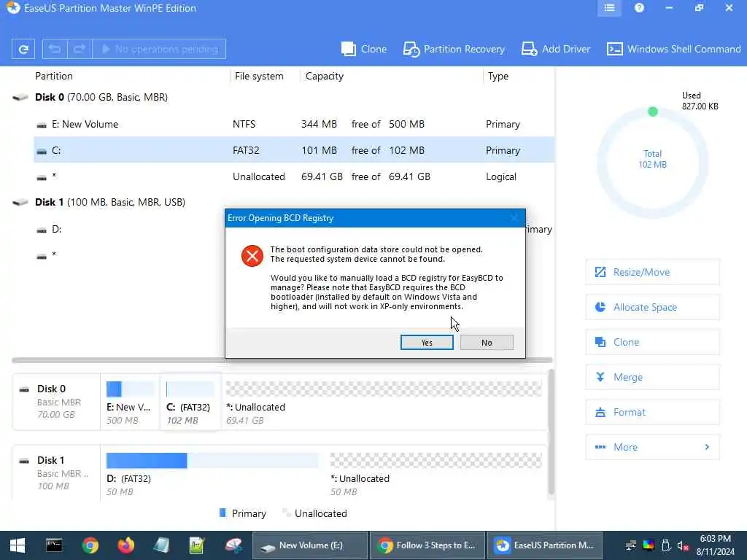Expand the More actions menu

click(x=652, y=447)
